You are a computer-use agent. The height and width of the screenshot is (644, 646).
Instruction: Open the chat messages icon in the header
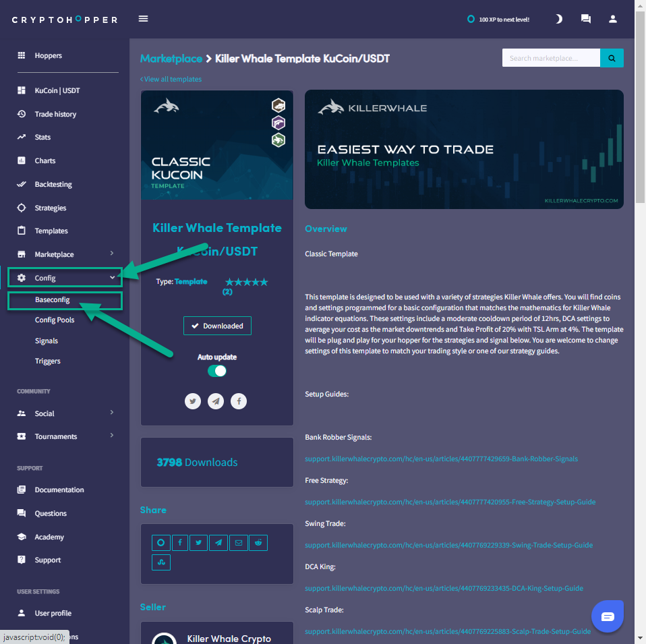585,19
